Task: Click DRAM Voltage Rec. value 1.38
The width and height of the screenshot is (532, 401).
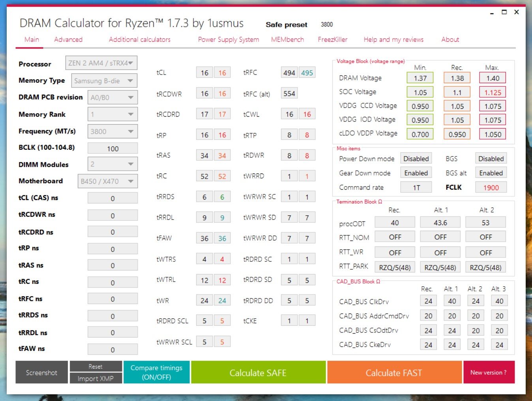Action: click(457, 78)
